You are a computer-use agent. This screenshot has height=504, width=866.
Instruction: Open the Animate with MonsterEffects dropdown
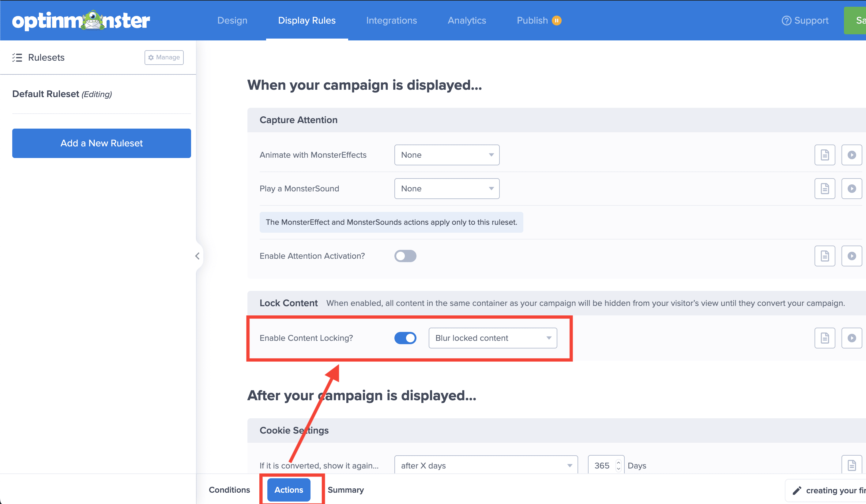point(446,155)
